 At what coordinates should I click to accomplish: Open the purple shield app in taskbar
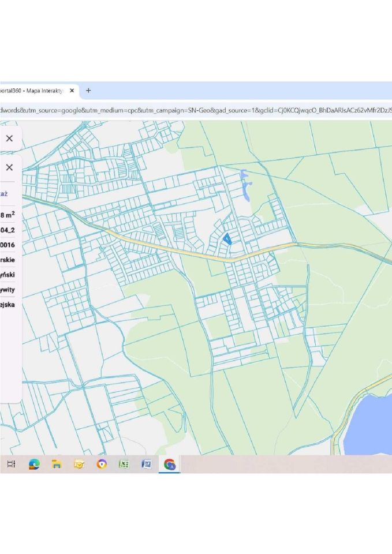point(102,464)
